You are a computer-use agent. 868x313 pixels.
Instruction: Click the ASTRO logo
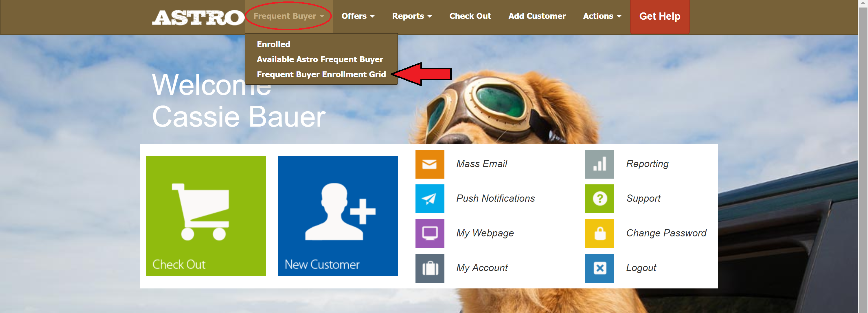[198, 18]
